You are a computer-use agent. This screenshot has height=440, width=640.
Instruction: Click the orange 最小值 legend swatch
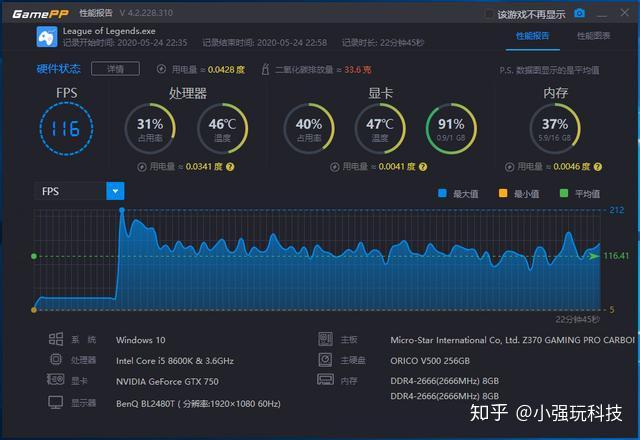point(503,193)
